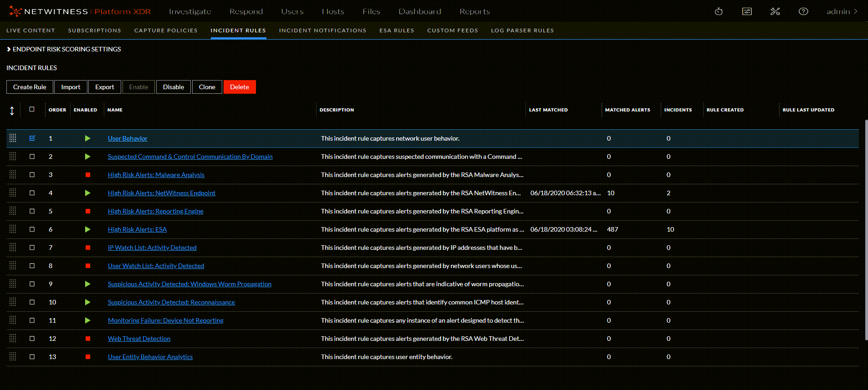The height and width of the screenshot is (390, 868).
Task: Open the User Behavior rule link
Action: click(x=128, y=138)
